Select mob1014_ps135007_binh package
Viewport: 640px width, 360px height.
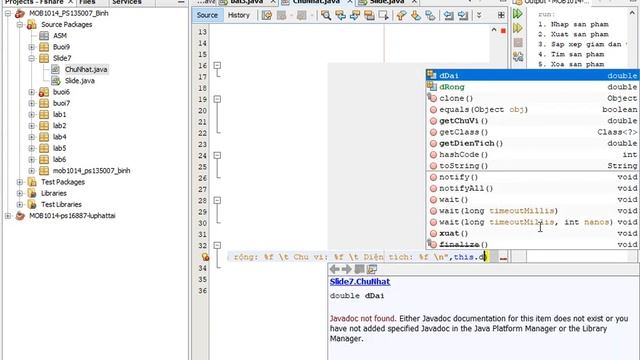coord(91,171)
